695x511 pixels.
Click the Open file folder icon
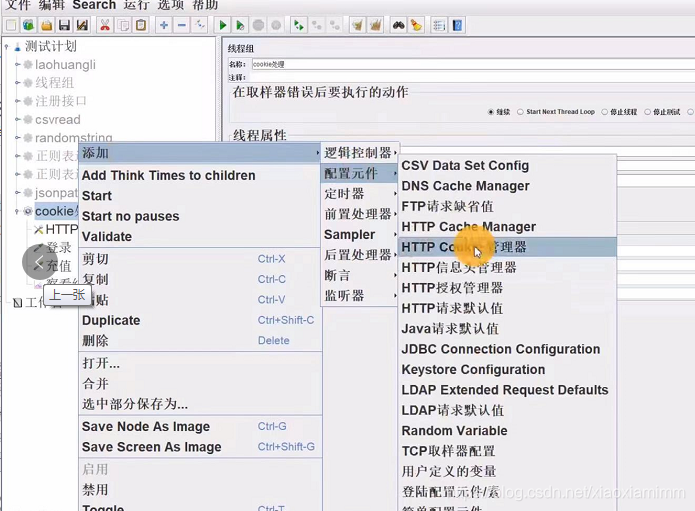pos(47,25)
